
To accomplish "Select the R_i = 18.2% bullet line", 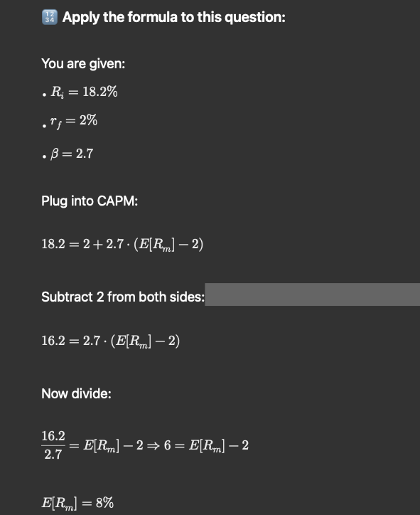I will (80, 92).
